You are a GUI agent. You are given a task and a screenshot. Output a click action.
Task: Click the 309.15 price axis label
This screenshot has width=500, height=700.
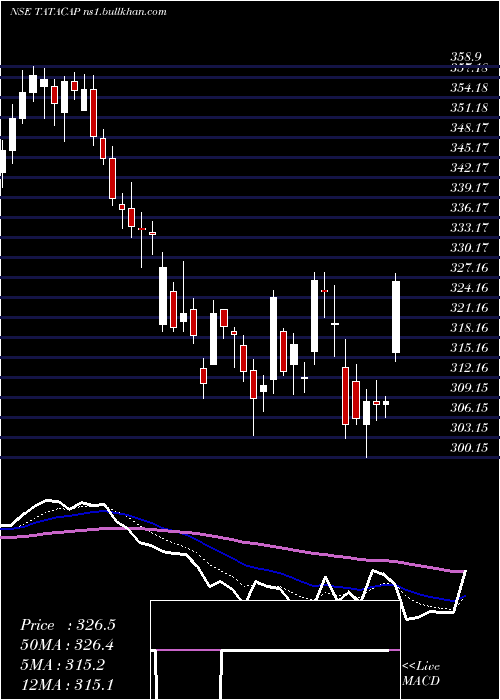click(x=468, y=388)
